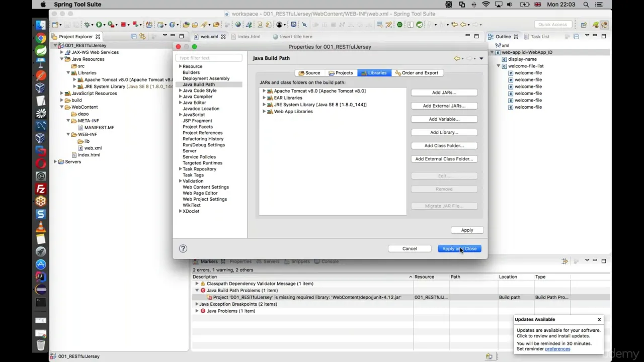Viewport: 644px width, 362px height.
Task: Open the Terminal dock icon
Action: point(41,302)
